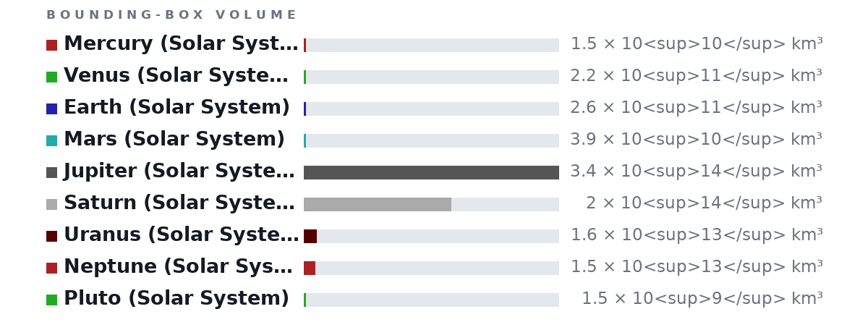The height and width of the screenshot is (330, 868).
Task: Click Saturn's light gray color swatch
Action: coord(51,204)
